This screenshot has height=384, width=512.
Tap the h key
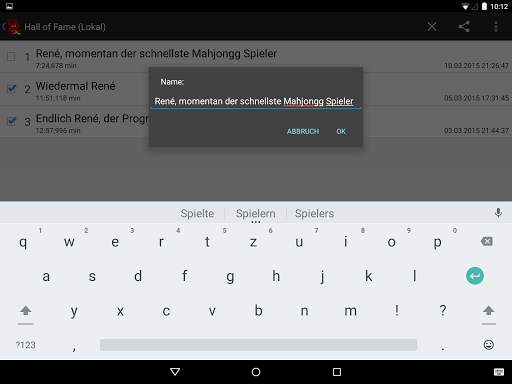(x=276, y=276)
